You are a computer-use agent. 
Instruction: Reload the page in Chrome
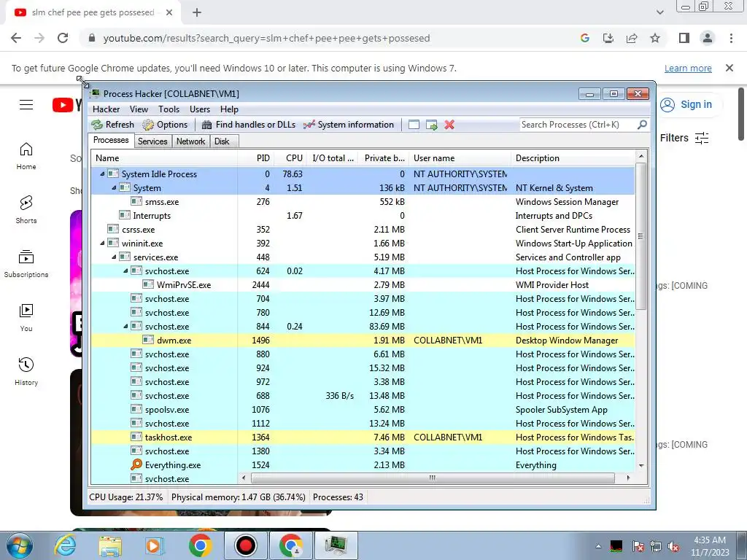click(x=63, y=38)
